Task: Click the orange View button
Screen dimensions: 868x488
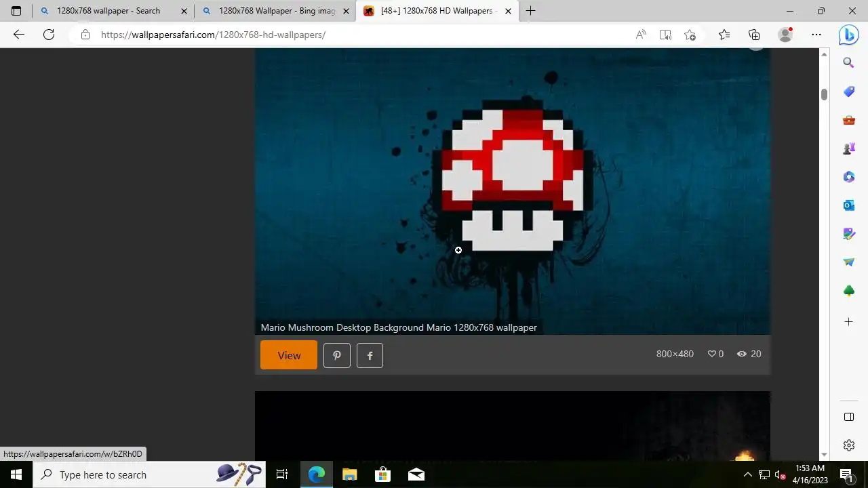Action: (x=289, y=355)
